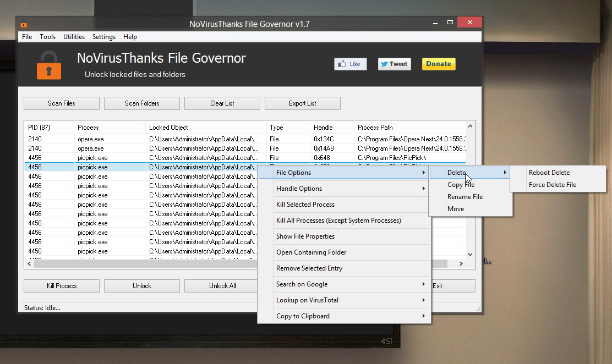Viewport: 612px width, 364px height.
Task: Open the Help menu
Action: [x=130, y=37]
